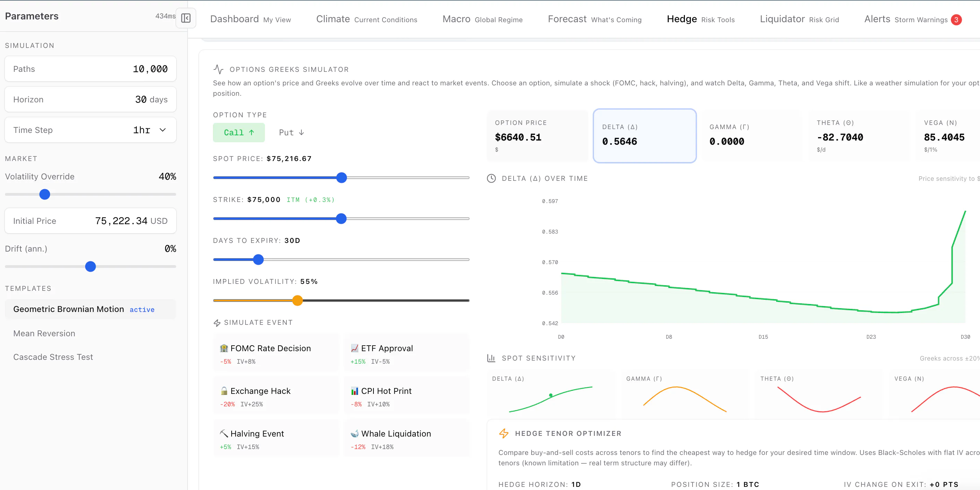Switch to the Climate tab
980x490 pixels.
(367, 19)
